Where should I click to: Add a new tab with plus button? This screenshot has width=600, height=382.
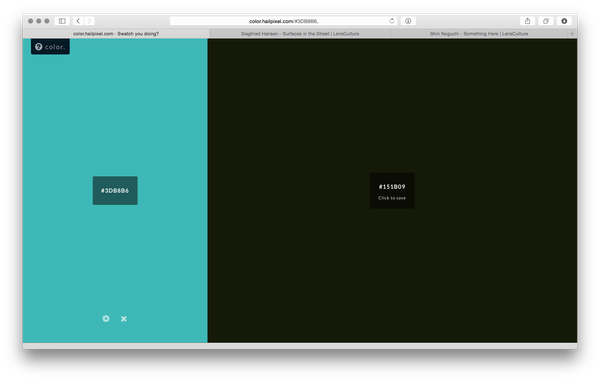click(x=572, y=34)
